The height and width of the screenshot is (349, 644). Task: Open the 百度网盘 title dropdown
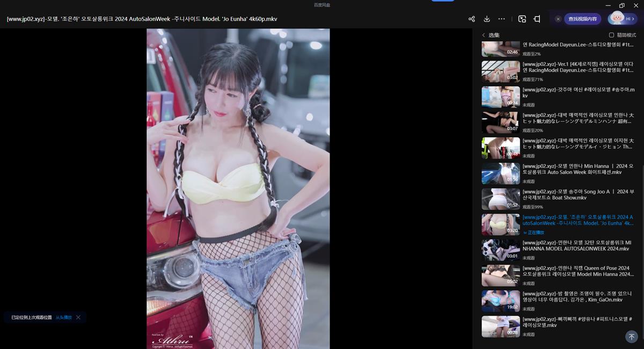pyautogui.click(x=321, y=4)
